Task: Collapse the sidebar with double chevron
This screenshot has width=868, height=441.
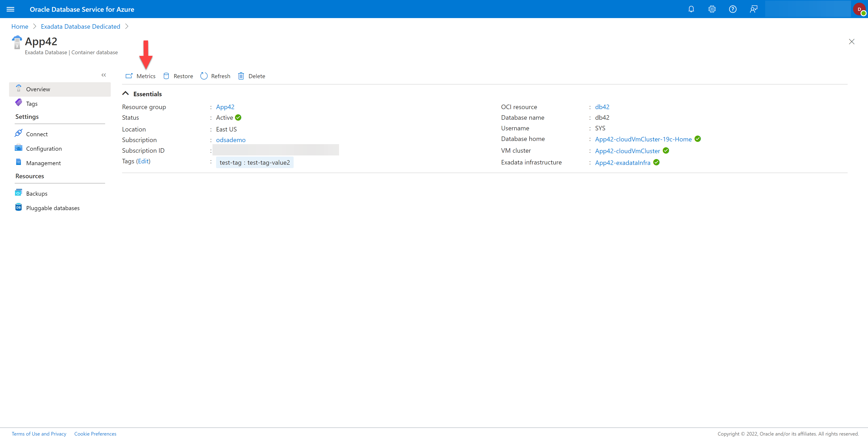Action: click(104, 75)
